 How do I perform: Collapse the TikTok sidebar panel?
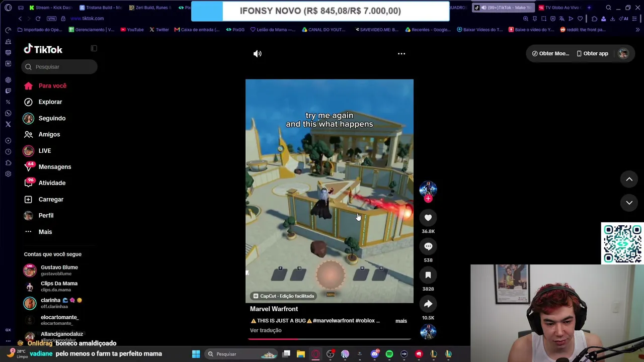point(94,48)
